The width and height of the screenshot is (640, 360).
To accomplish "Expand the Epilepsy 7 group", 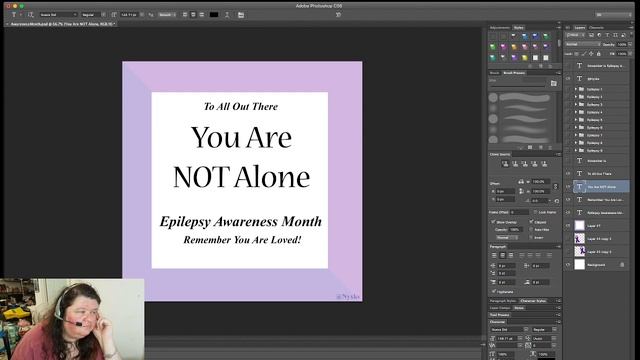I will [x=576, y=135].
